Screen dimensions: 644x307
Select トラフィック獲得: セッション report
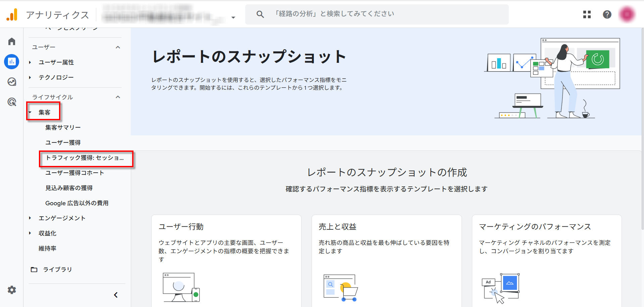(x=85, y=158)
